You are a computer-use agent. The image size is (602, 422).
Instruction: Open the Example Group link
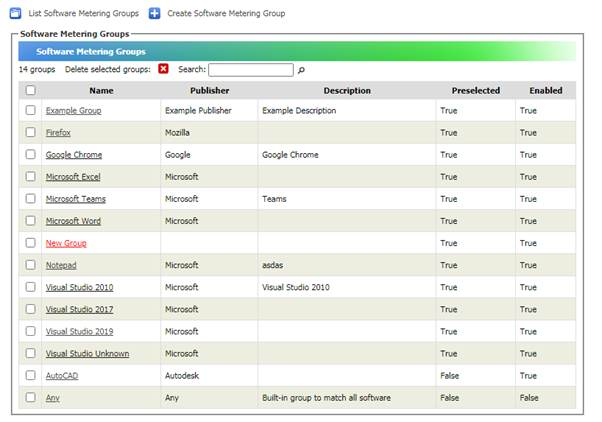[74, 111]
